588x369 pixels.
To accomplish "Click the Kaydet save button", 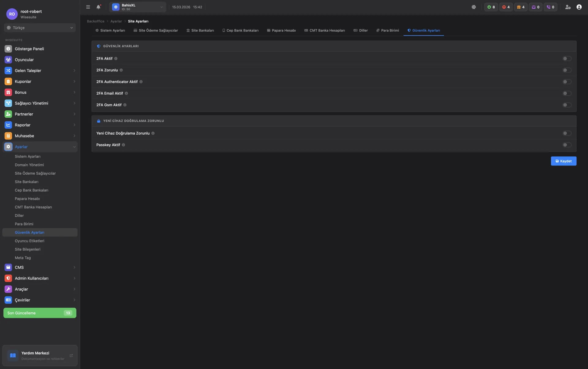I will [563, 161].
